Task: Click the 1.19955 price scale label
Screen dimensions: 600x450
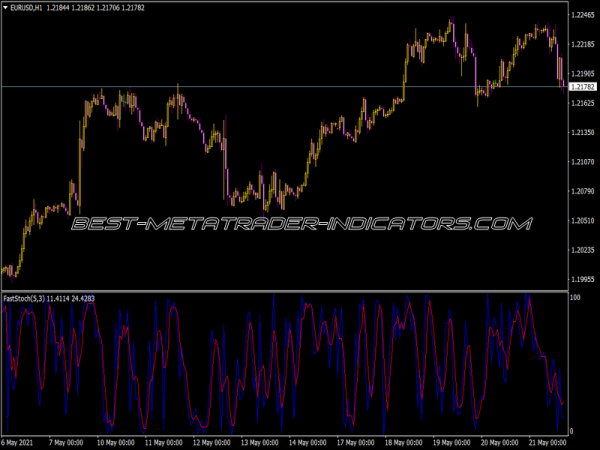Action: click(x=582, y=279)
